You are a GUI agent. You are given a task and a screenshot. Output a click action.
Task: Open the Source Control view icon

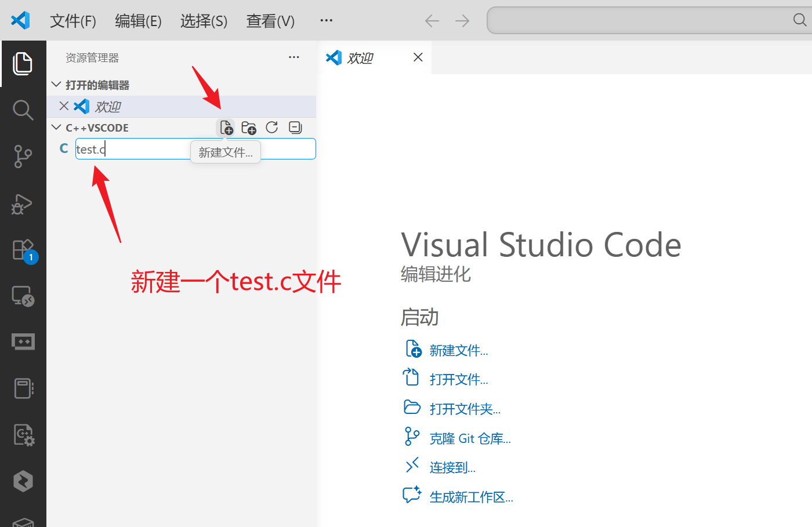point(23,157)
